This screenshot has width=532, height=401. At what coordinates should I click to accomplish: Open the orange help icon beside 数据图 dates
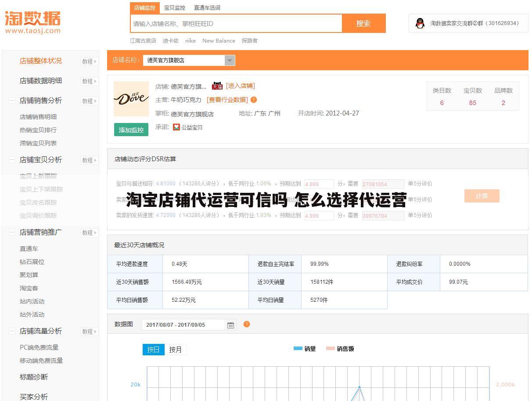247,325
